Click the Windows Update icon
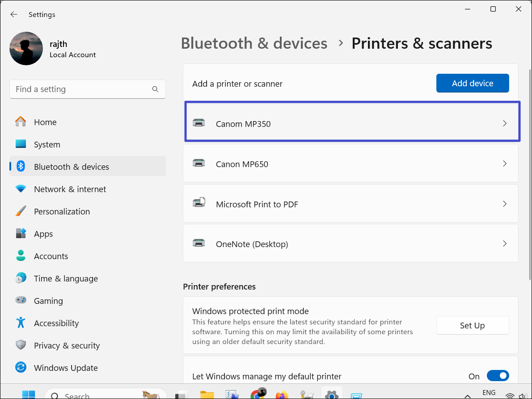532x399 pixels. tap(21, 368)
